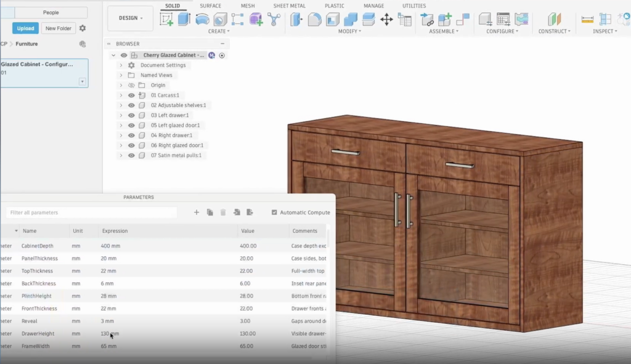The width and height of the screenshot is (631, 364).
Task: Switch to the UTILITIES tab
Action: [414, 6]
